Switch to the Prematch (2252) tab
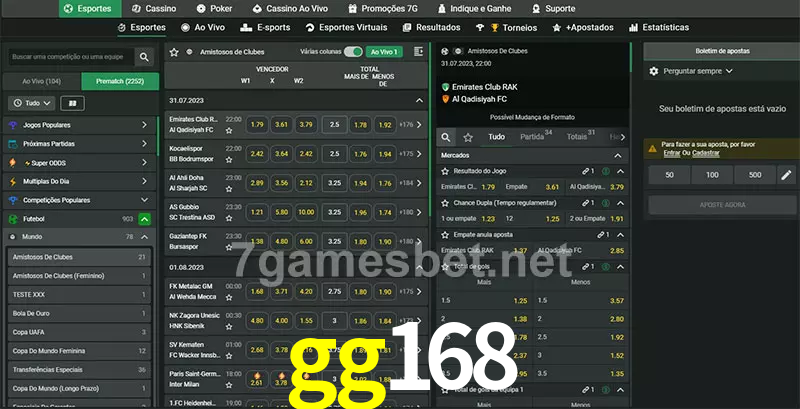This screenshot has height=409, width=800. click(120, 81)
